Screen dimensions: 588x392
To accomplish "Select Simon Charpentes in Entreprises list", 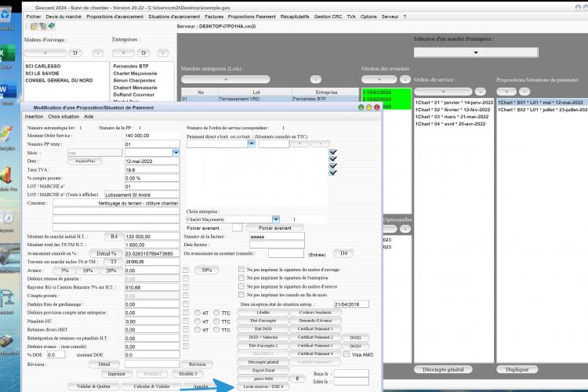I will point(134,80).
